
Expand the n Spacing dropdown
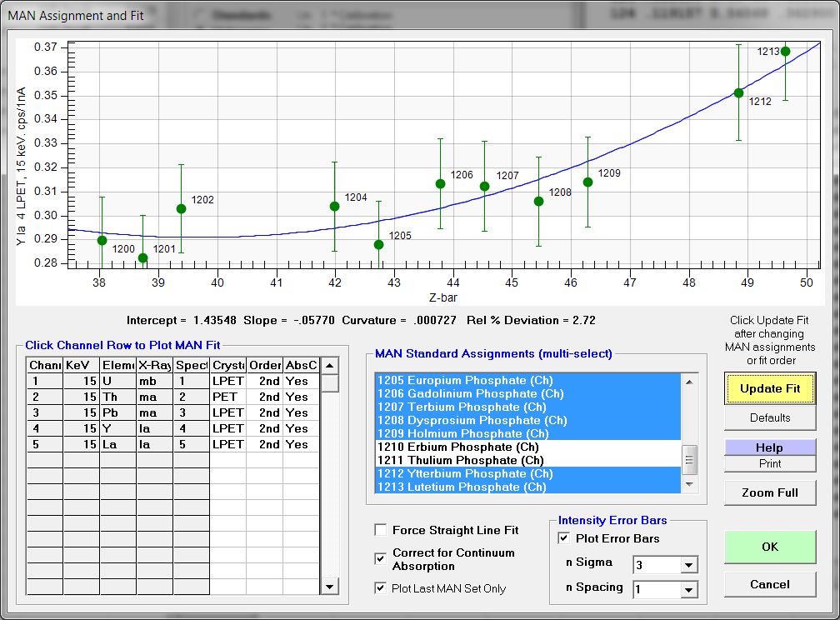687,590
